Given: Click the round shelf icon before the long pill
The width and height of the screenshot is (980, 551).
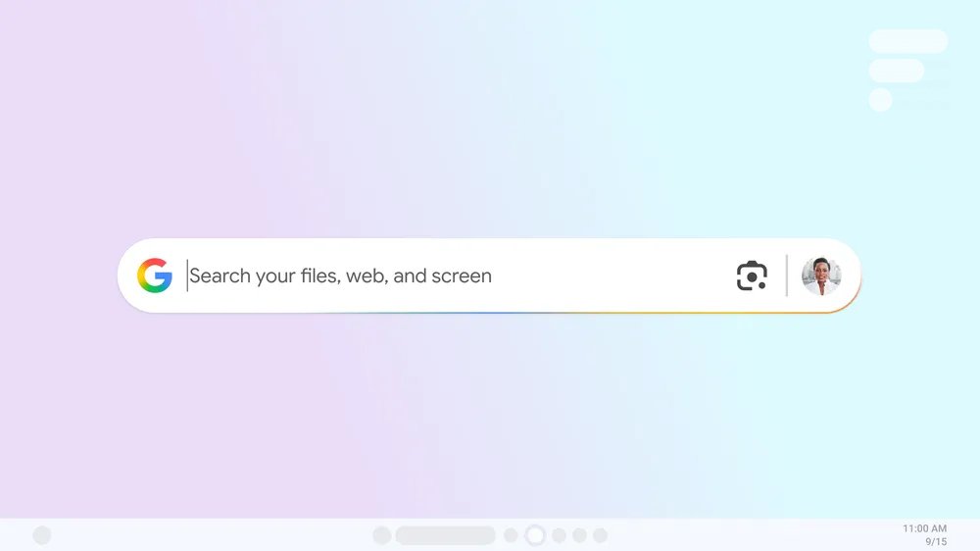Looking at the screenshot, I should pos(382,535).
